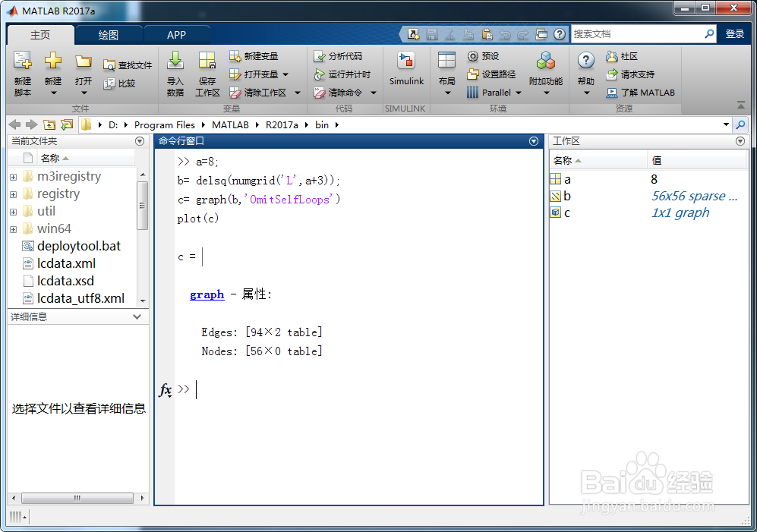Viewport: 757px width, 532px height.
Task: Open 清除命令 dropdown arrow
Action: click(374, 93)
